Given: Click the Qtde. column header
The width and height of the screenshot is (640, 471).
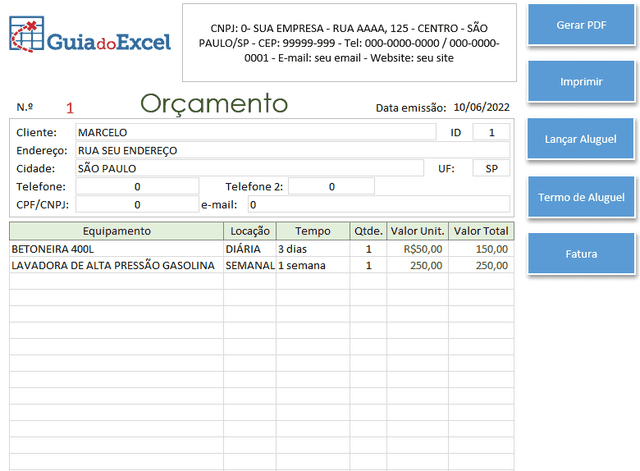Looking at the screenshot, I should point(368,231).
